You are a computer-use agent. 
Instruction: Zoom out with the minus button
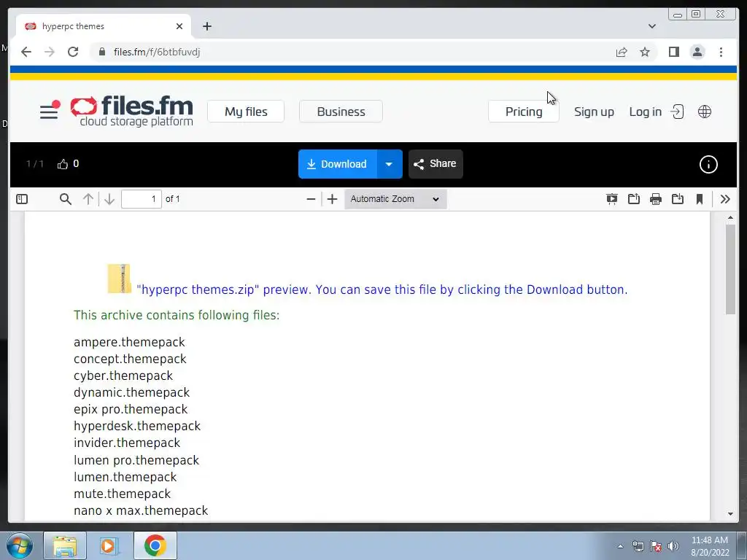coord(311,199)
